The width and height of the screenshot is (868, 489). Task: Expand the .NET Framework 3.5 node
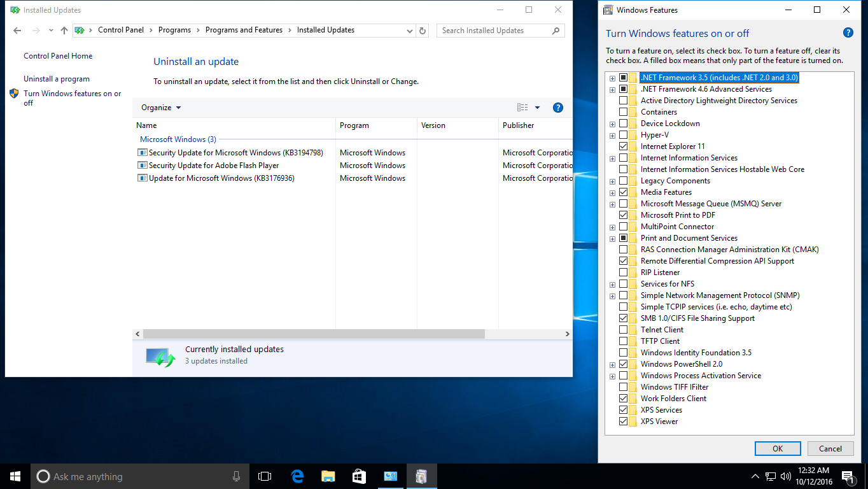612,78
